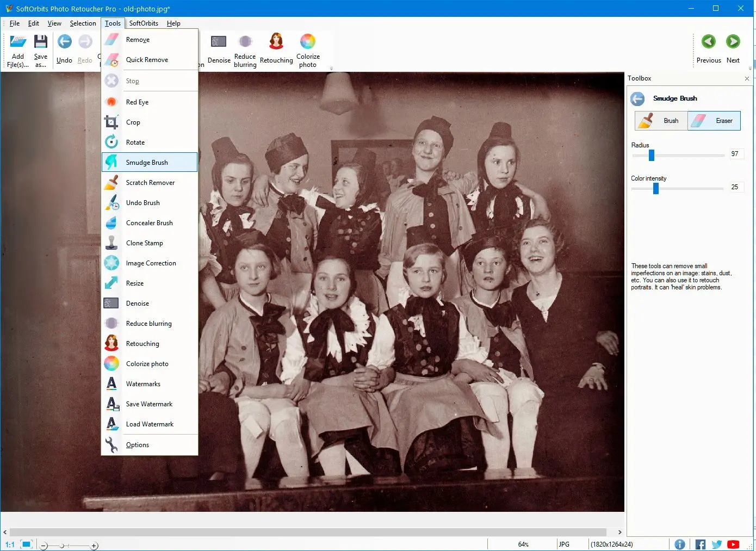Image resolution: width=756 pixels, height=551 pixels.
Task: Click the Color intensity value field
Action: click(x=735, y=187)
